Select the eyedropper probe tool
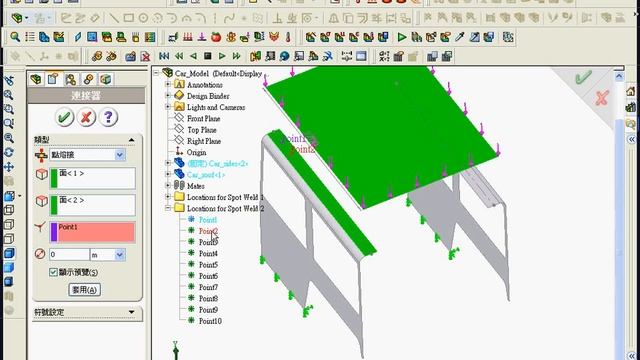640x360 pixels. point(460,37)
